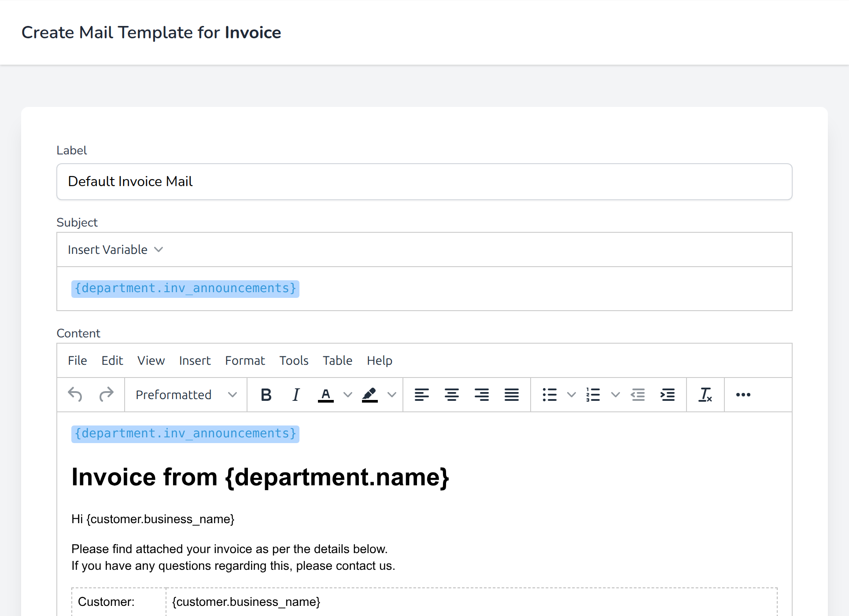Insert a numbered list
The height and width of the screenshot is (616, 849).
pyautogui.click(x=594, y=395)
